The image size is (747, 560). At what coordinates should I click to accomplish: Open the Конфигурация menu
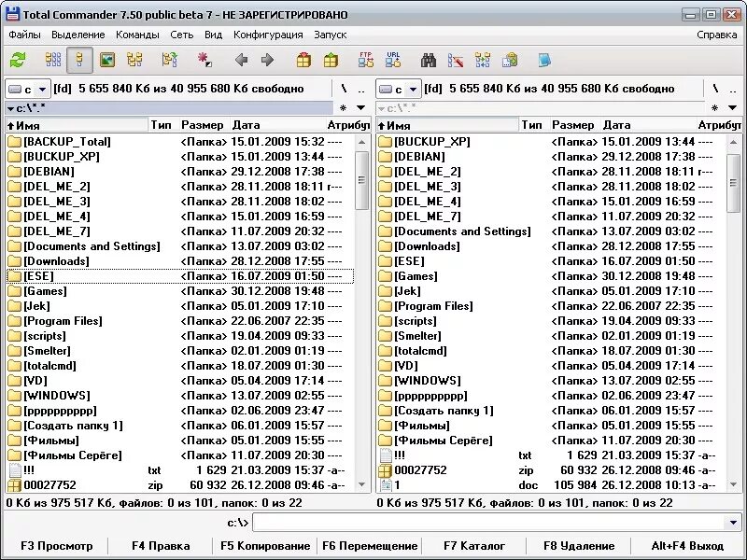(268, 35)
